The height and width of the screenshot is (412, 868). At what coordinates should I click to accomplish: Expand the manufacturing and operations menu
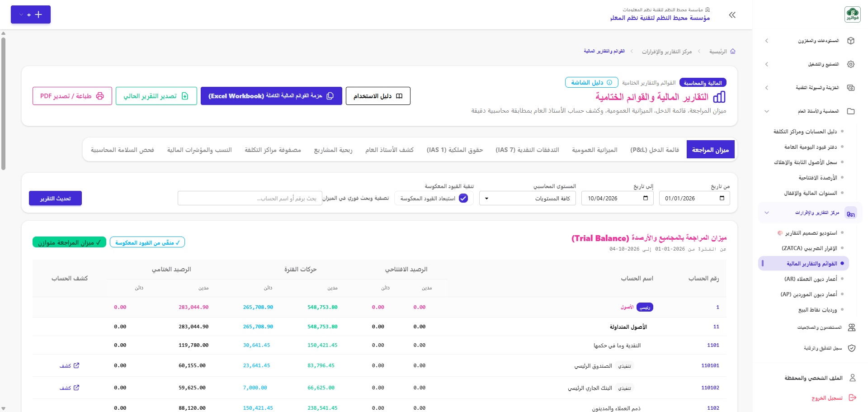[767, 64]
